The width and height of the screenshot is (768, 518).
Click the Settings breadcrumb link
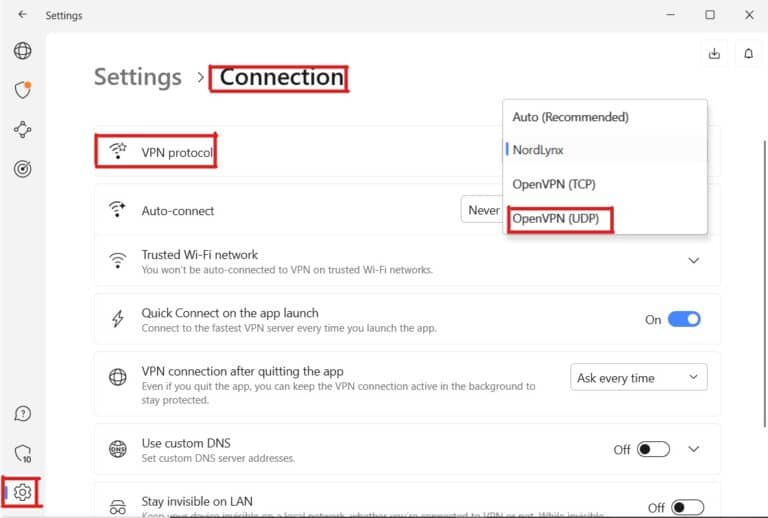[x=138, y=77]
